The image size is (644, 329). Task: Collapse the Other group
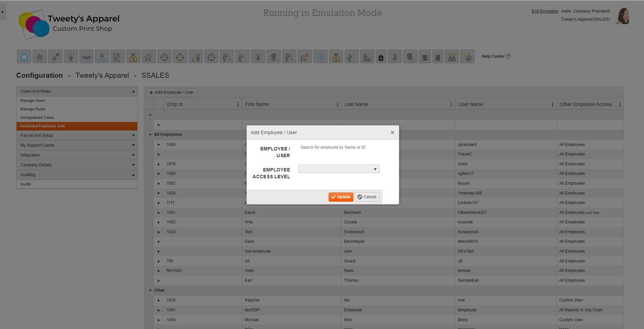click(x=150, y=290)
